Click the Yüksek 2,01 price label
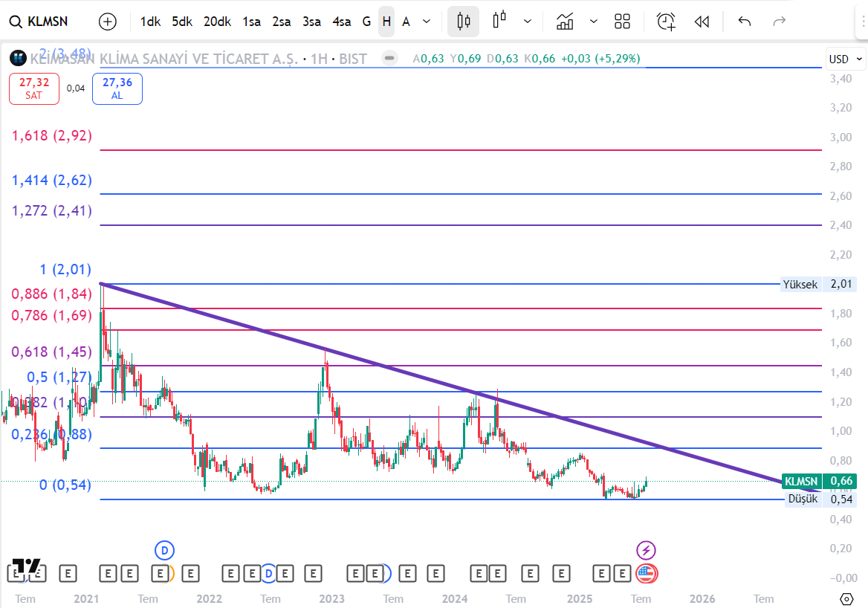The height and width of the screenshot is (608, 868). 818,284
